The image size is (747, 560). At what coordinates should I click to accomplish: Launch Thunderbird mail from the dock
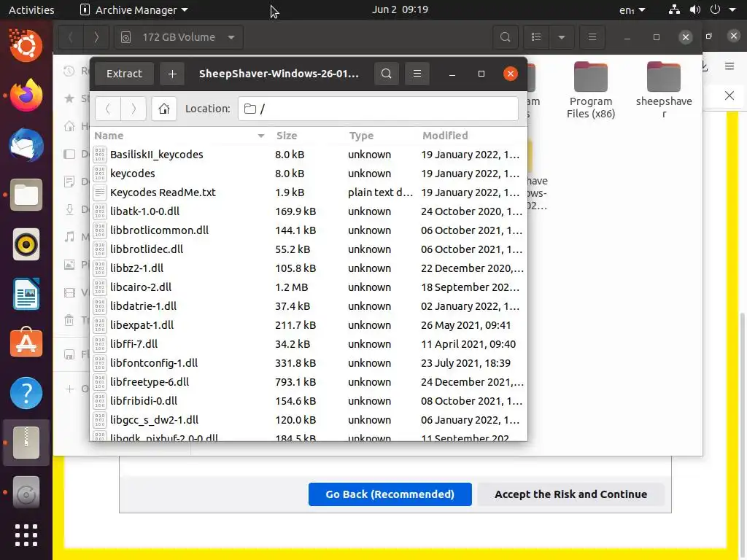coord(26,145)
